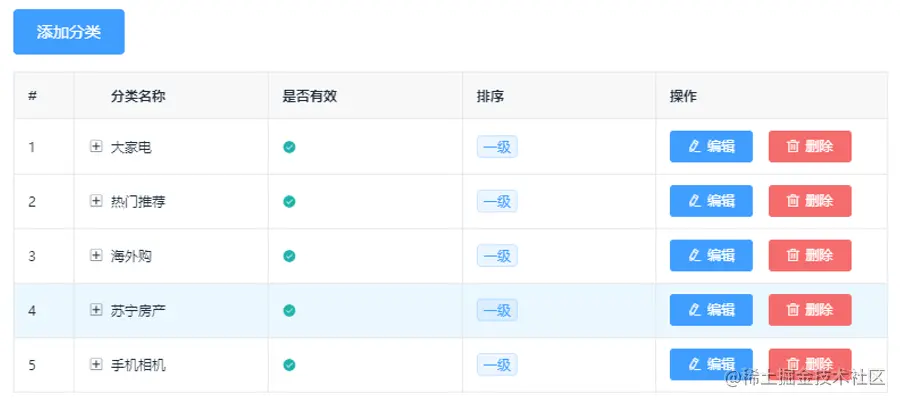Click the green valid checkmark for 海外购
Image resolution: width=900 pixels, height=402 pixels.
point(289,256)
